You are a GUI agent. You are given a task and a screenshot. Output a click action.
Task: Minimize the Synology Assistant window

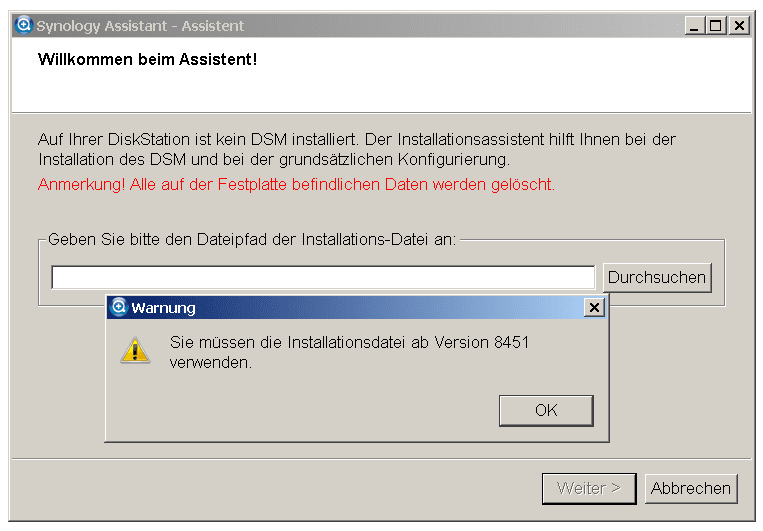pos(694,25)
